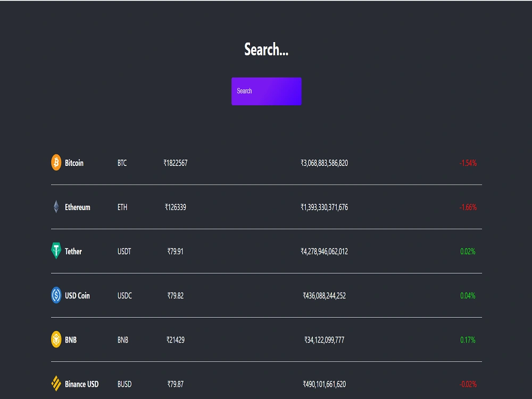
Task: Click the 'Search...' heading
Action: pos(267,49)
